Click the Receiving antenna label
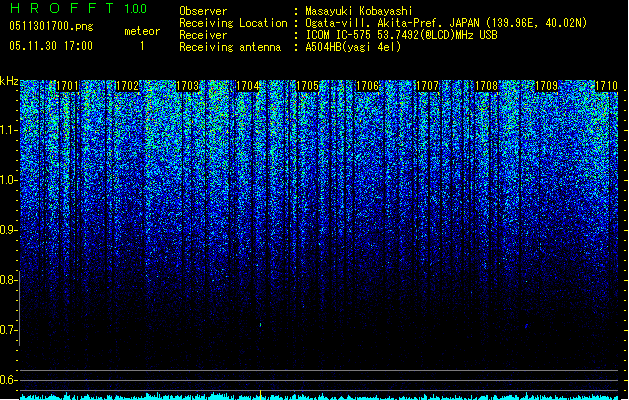This screenshot has height=400, width=629. coord(230,47)
